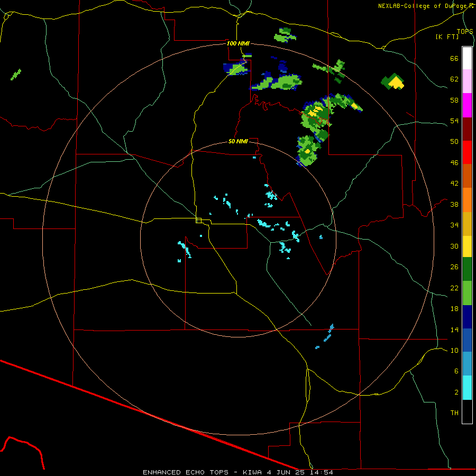The height and width of the screenshot is (476, 476).
Task: Click the small green echo at far left of the map
Action: (16, 75)
